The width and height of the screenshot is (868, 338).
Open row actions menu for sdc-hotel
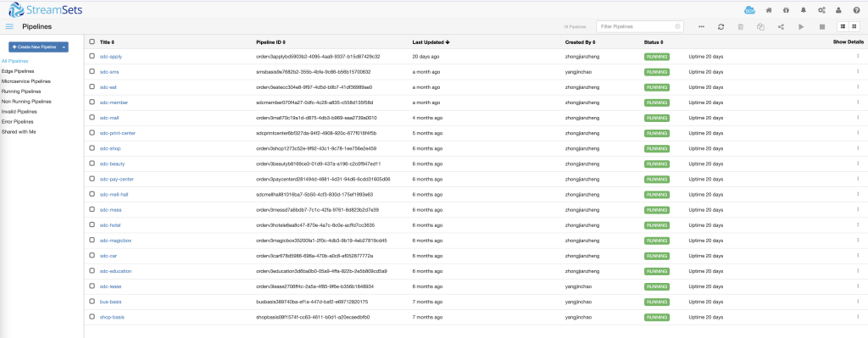[x=858, y=225]
